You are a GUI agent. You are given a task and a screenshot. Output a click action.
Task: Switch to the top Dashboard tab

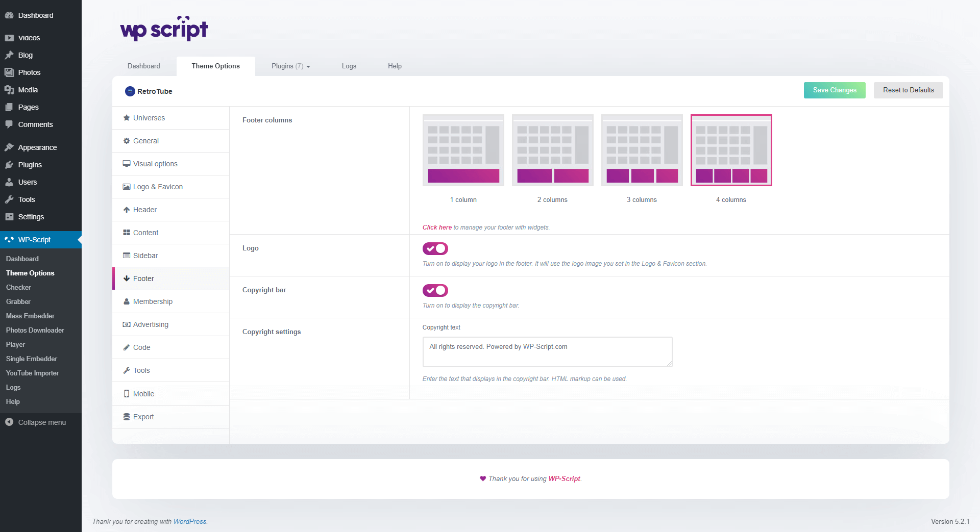click(x=144, y=66)
